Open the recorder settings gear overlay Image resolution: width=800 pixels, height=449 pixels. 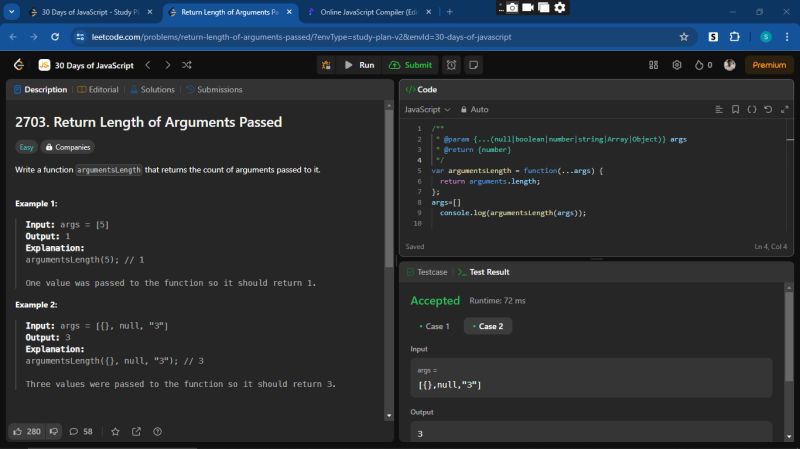point(560,7)
